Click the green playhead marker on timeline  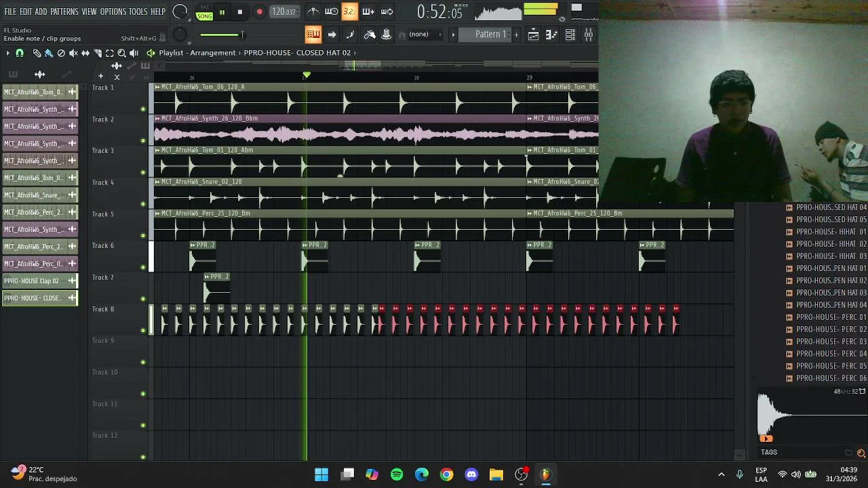pyautogui.click(x=307, y=75)
